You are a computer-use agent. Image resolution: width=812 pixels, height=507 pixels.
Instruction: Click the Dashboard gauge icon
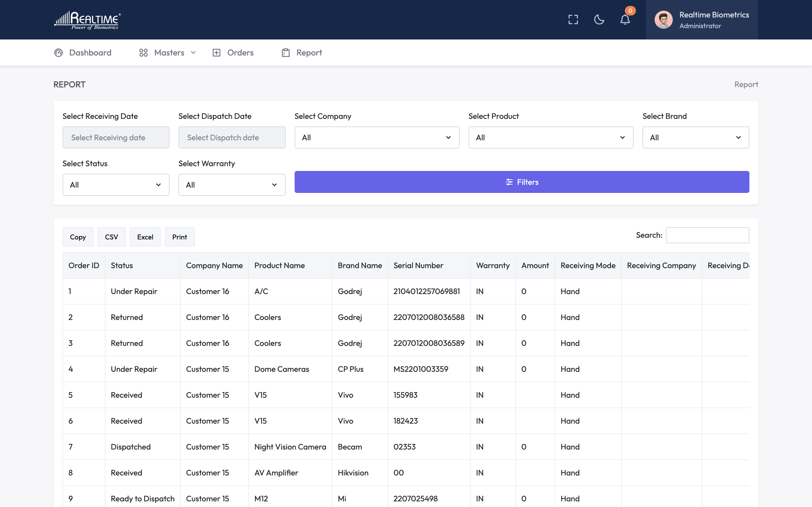[58, 53]
